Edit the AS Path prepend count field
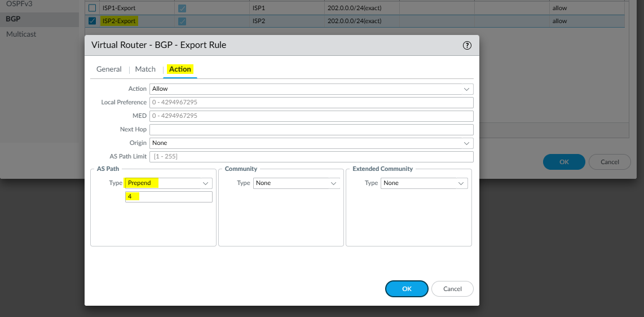The width and height of the screenshot is (644, 317). click(x=169, y=197)
